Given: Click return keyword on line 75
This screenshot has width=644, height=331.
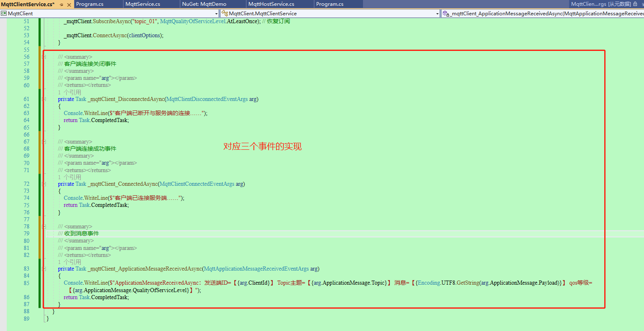Looking at the screenshot, I should point(70,205).
